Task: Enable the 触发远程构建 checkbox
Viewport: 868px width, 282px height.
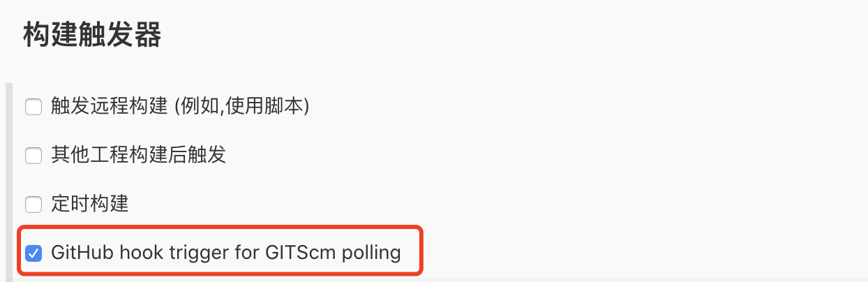Action: click(x=33, y=107)
